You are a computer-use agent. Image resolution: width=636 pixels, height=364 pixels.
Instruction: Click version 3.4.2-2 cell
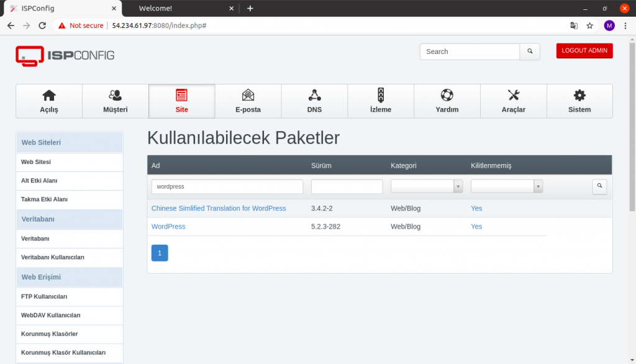pos(322,208)
